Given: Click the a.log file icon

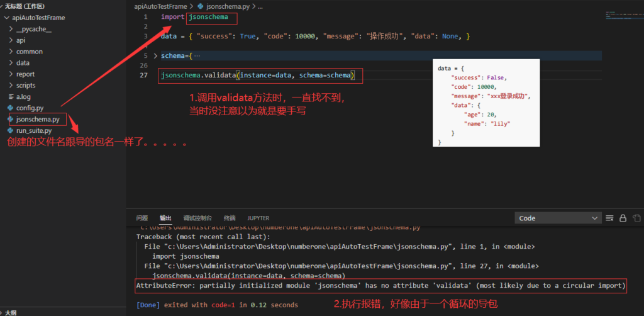Looking at the screenshot, I should click(x=11, y=96).
